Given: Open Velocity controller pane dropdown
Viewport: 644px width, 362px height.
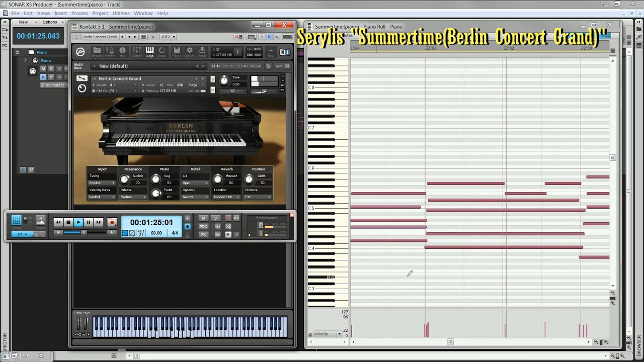Looking at the screenshot, I should point(327,334).
